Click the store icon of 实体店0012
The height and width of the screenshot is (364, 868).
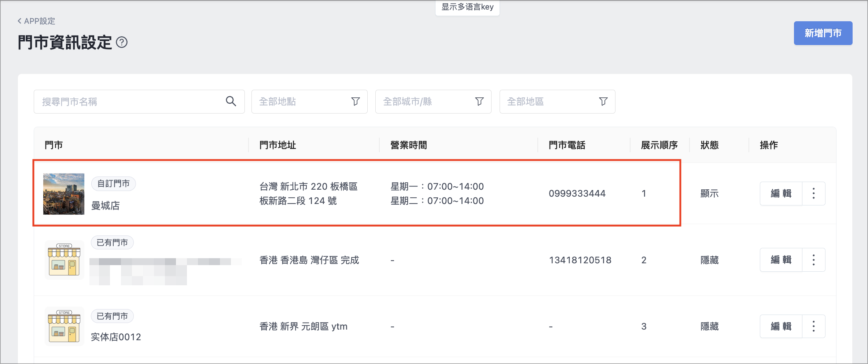pyautogui.click(x=64, y=326)
